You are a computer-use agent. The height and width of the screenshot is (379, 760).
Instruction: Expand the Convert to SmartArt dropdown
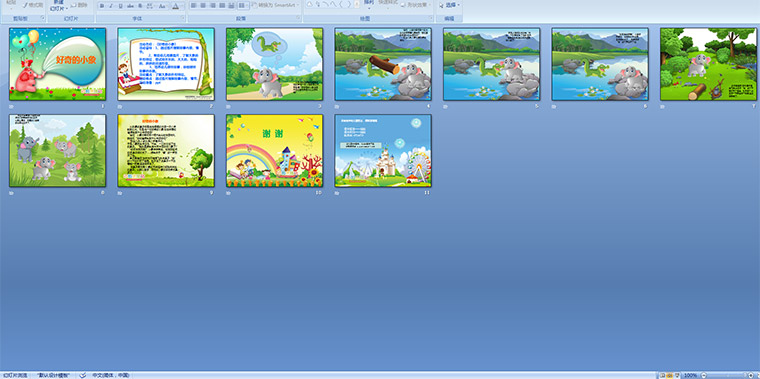pos(275,5)
